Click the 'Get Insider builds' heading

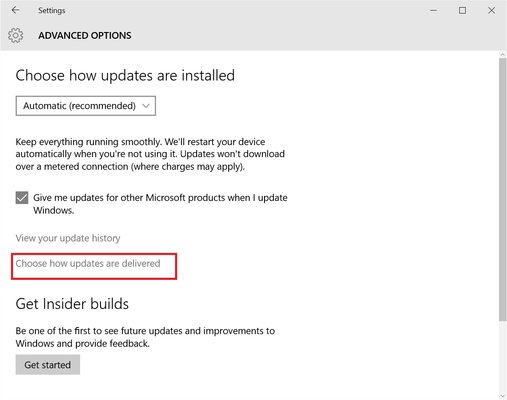(72, 304)
